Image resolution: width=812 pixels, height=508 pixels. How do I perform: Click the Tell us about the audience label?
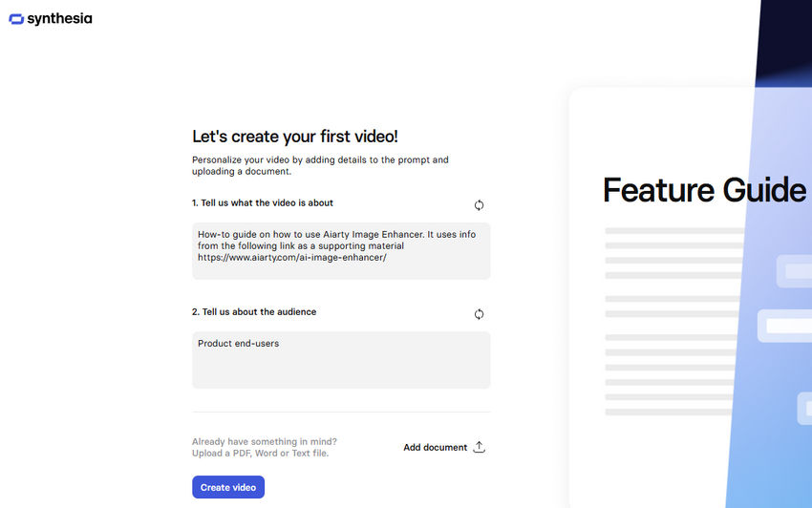254,311
